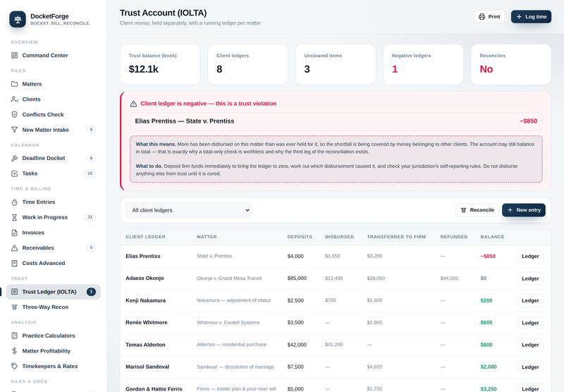The height and width of the screenshot is (392, 564).
Task: Click the warning triangle in violation alert
Action: tap(133, 104)
